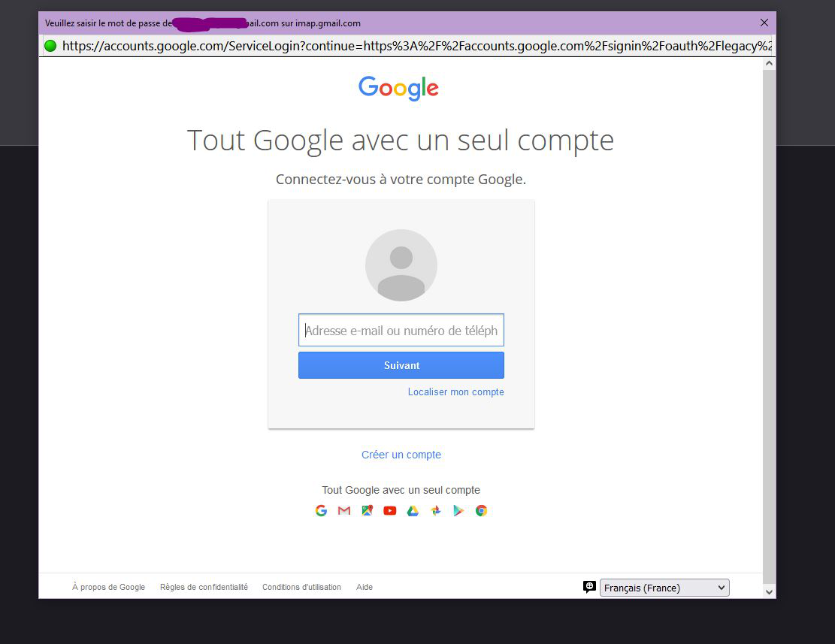Focus the email or phone input field
Screen dimensions: 835x644
click(x=401, y=330)
